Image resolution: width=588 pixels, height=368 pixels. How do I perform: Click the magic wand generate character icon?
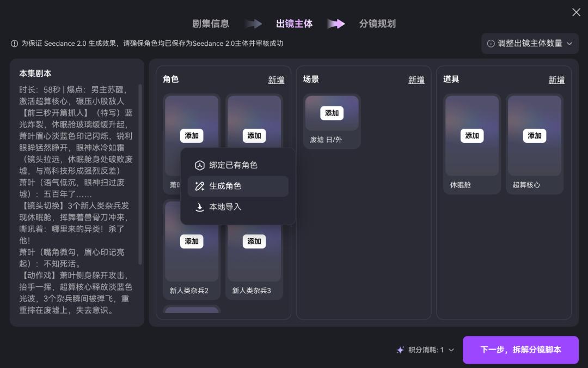tap(200, 186)
